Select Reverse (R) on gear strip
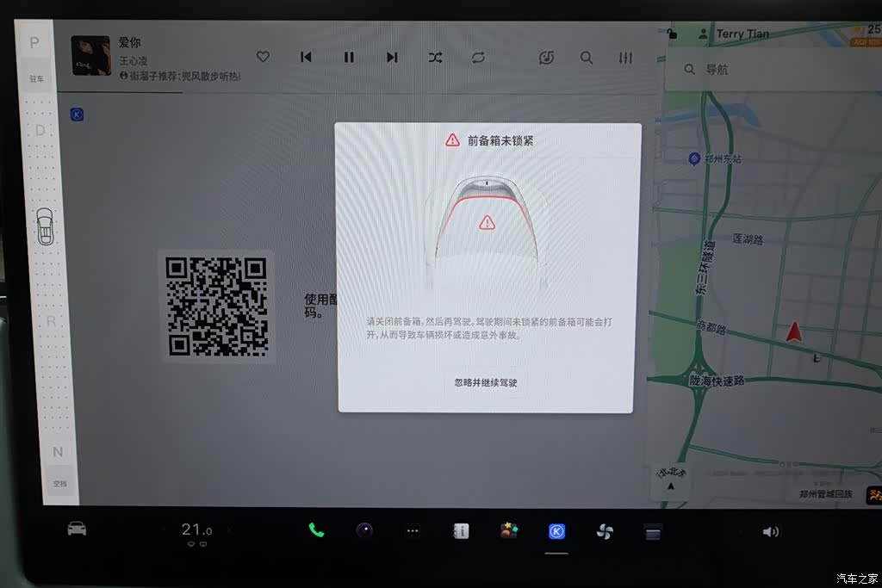 (x=51, y=321)
